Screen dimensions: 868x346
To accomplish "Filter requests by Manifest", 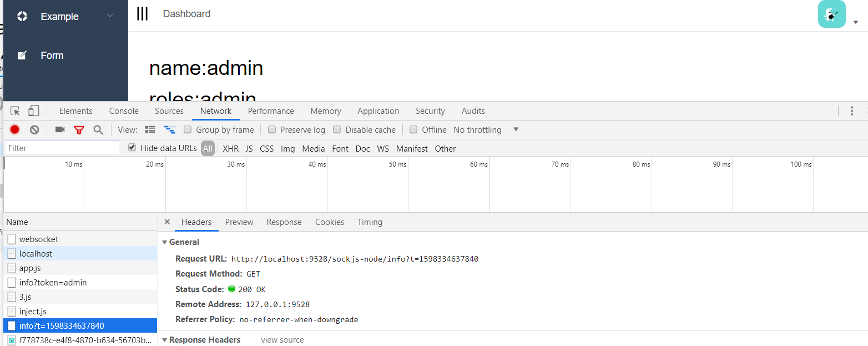I will (412, 148).
